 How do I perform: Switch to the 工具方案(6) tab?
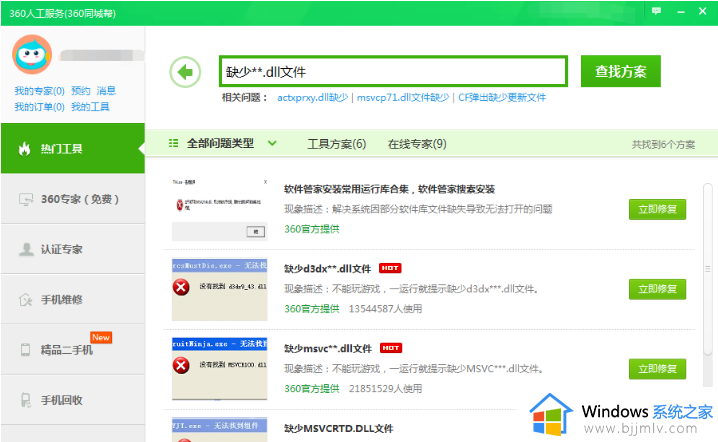click(x=337, y=144)
